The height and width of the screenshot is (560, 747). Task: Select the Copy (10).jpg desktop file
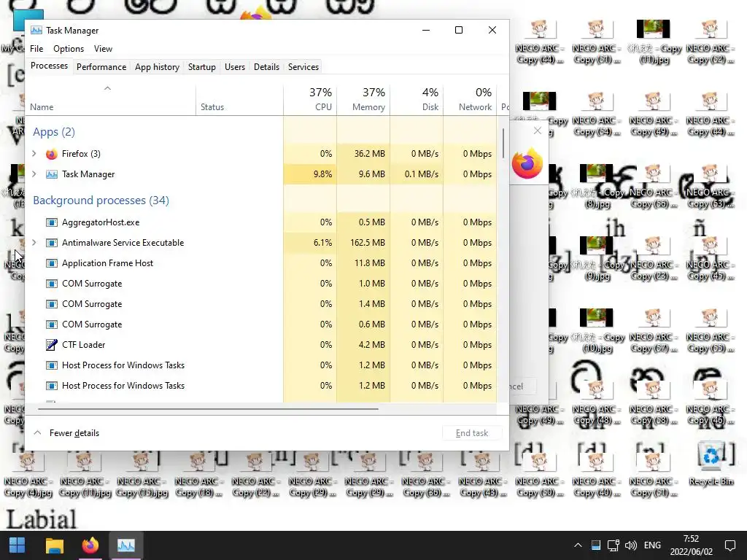(597, 331)
